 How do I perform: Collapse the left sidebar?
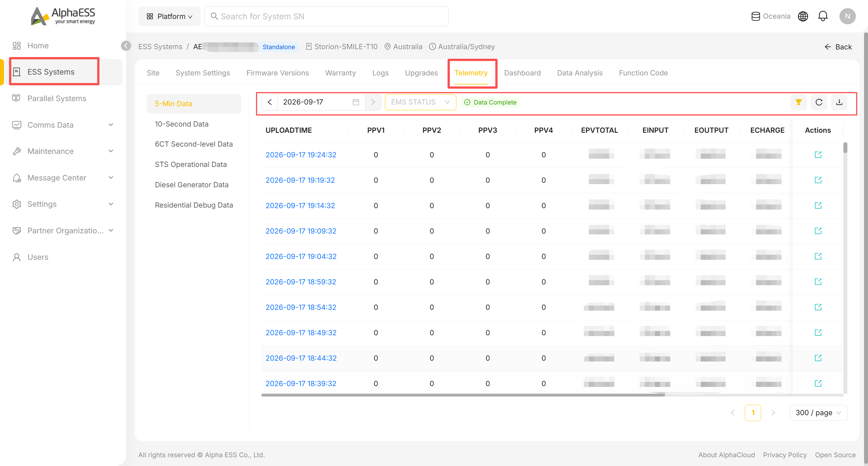126,46
